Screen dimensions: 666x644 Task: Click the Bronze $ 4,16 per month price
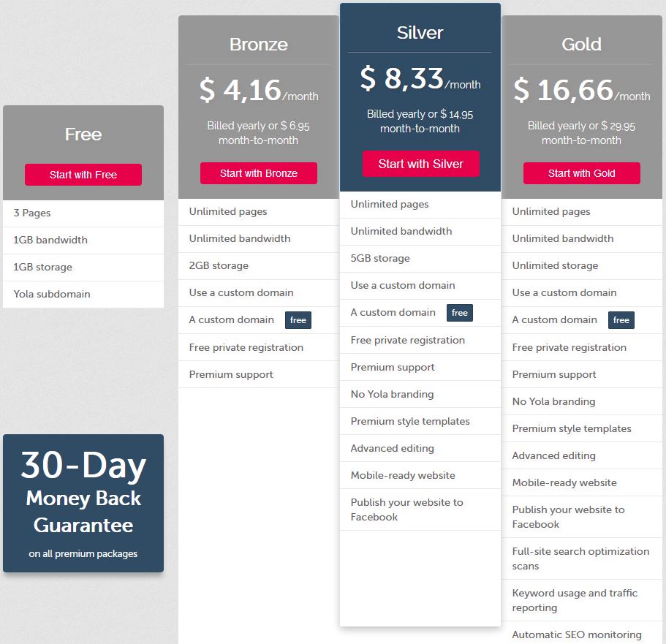point(259,90)
